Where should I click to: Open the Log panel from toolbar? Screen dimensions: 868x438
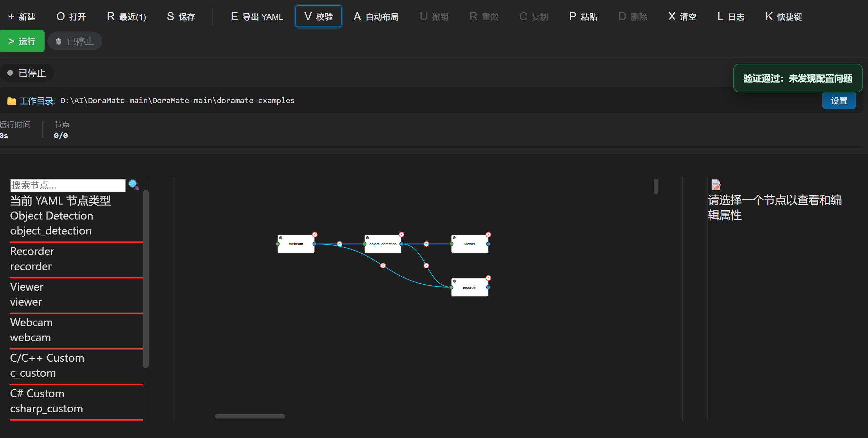tap(731, 16)
